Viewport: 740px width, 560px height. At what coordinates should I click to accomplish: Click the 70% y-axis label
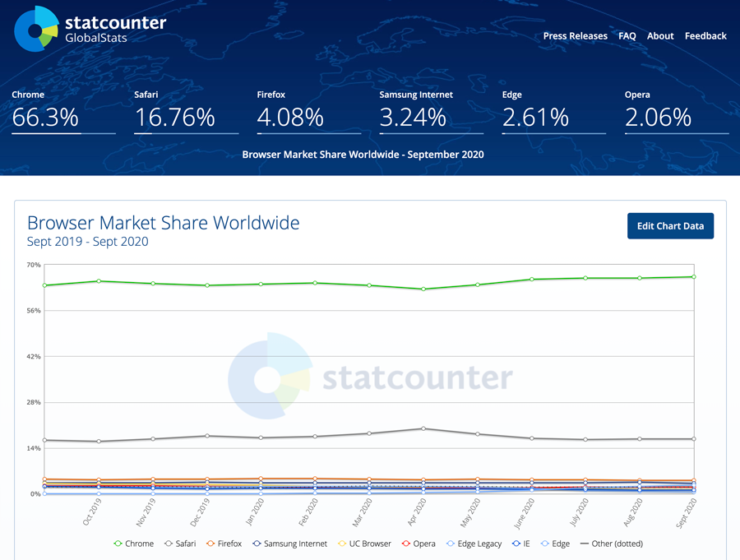tap(34, 265)
